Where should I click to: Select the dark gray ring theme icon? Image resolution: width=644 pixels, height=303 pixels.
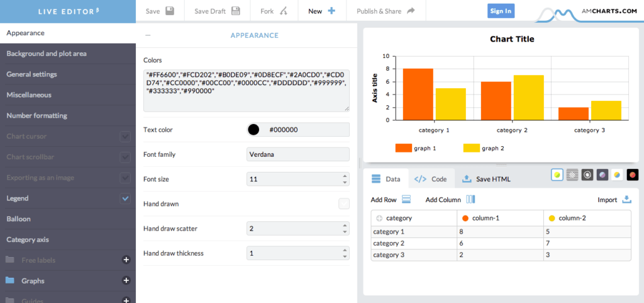point(587,174)
